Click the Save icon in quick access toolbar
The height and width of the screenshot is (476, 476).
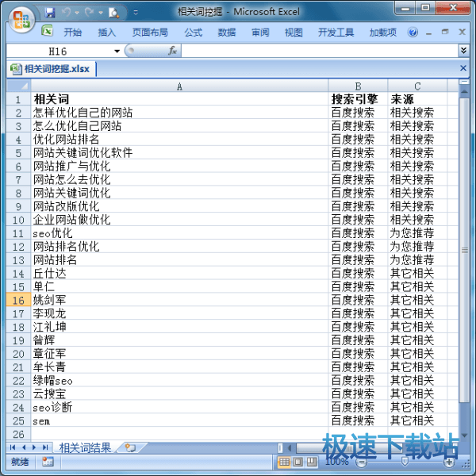pos(50,13)
